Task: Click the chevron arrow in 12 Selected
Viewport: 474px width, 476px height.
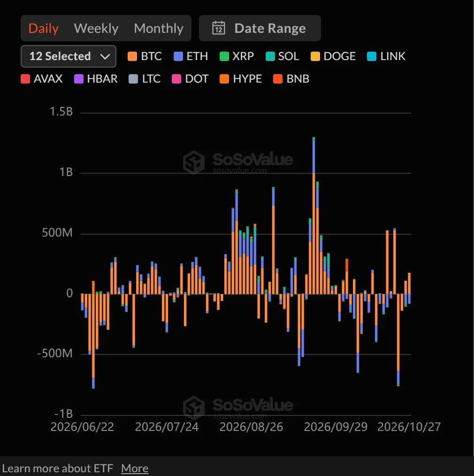Action: [x=105, y=56]
